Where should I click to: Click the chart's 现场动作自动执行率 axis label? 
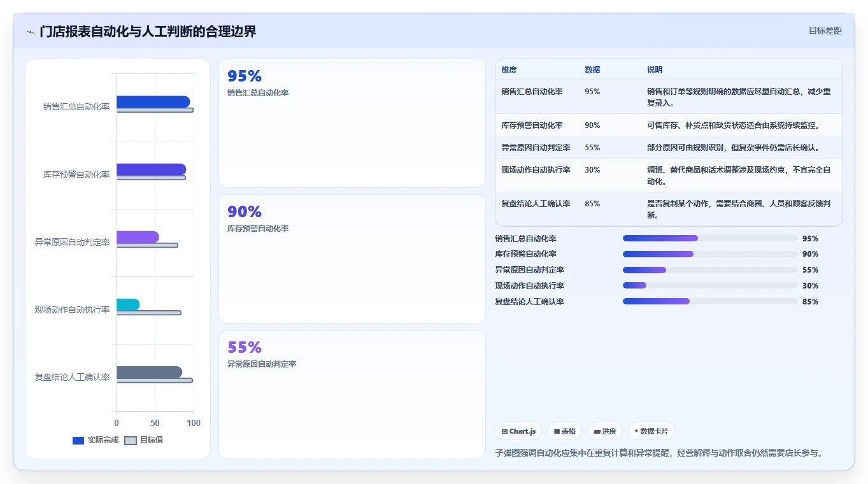click(72, 310)
